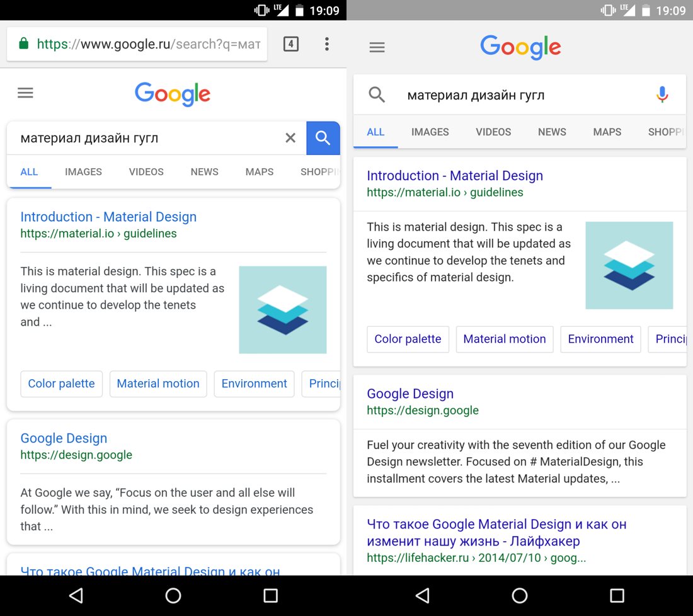Switch to IMAGES tab on right screen
Image resolution: width=693 pixels, height=616 pixels.
[x=430, y=132]
